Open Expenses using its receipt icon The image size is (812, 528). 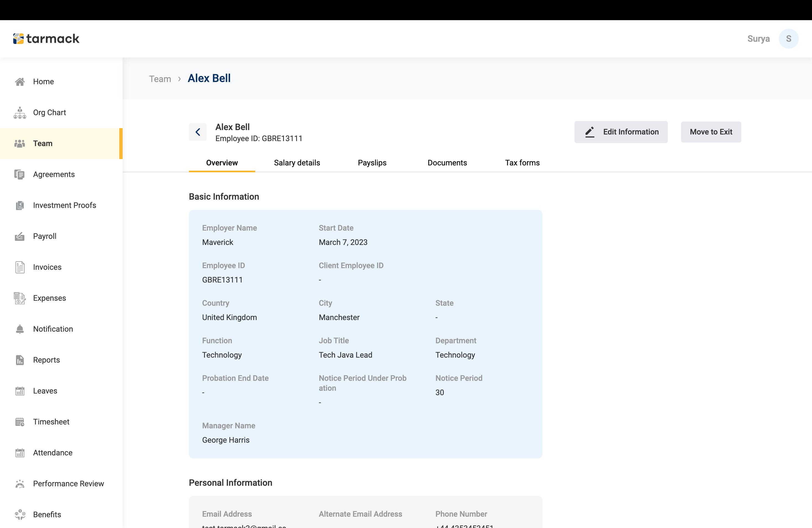[x=20, y=298]
